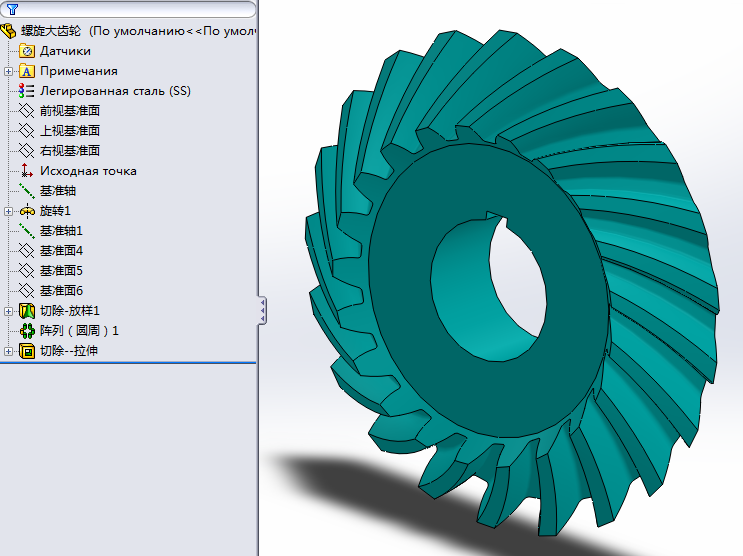This screenshot has width=743, height=556.
Task: Select the Легированная сталь (SS) text
Action: coord(115,91)
